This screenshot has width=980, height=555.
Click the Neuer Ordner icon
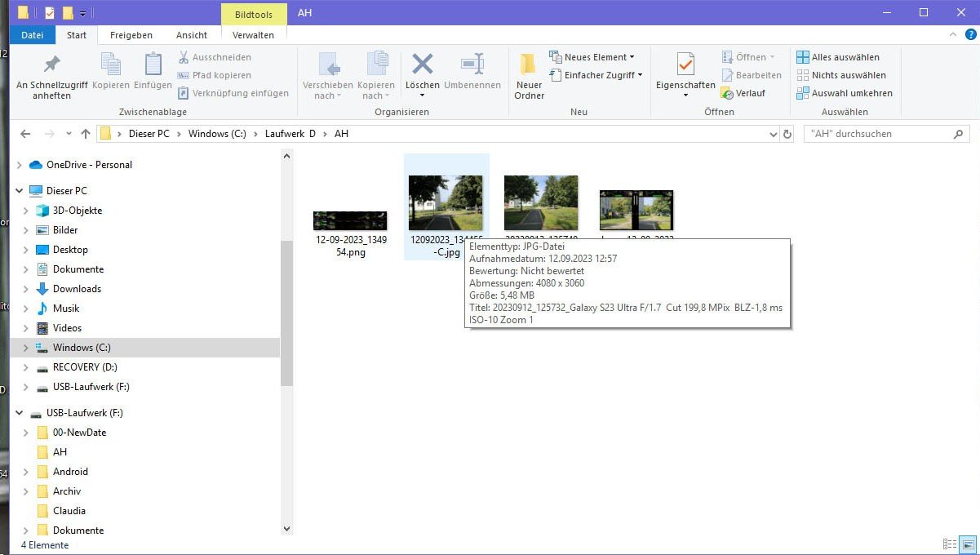pyautogui.click(x=529, y=67)
